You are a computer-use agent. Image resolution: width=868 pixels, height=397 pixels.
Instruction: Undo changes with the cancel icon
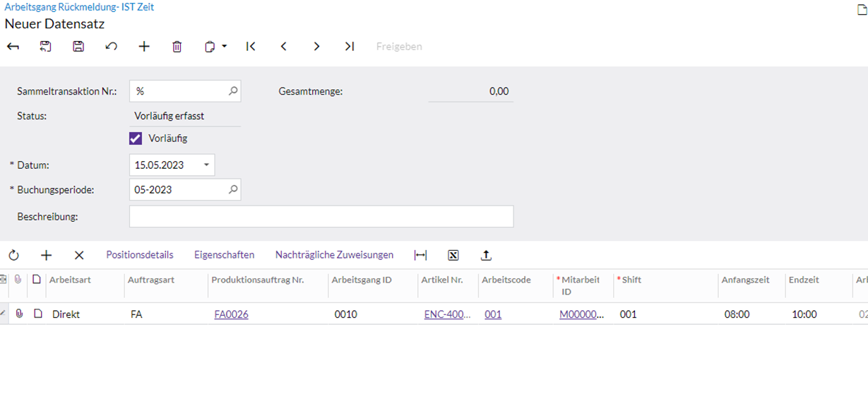(x=111, y=47)
